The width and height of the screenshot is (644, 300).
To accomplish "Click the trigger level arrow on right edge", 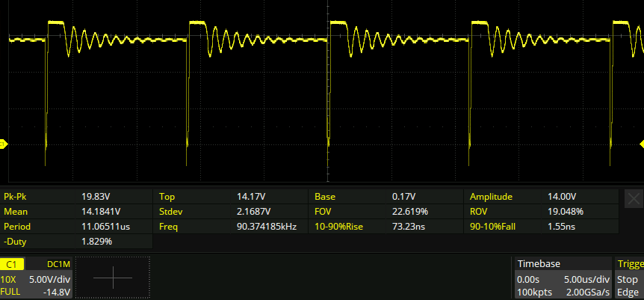I will tap(640, 144).
